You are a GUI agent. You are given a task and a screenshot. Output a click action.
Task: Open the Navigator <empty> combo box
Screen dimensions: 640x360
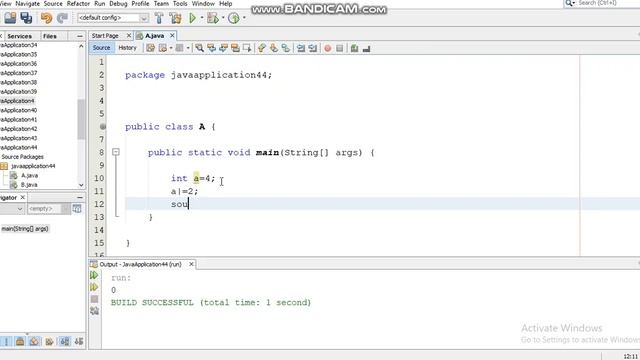click(48, 209)
